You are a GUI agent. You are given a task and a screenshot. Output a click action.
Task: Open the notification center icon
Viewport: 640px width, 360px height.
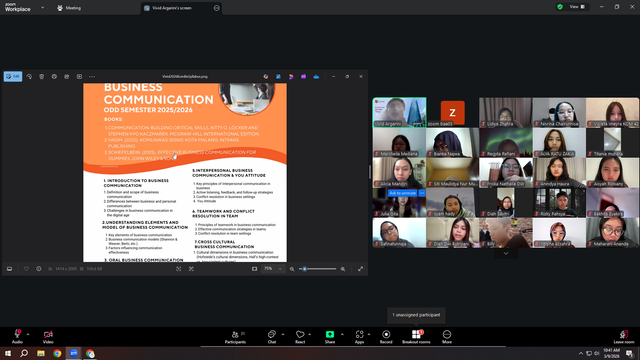[629, 353]
